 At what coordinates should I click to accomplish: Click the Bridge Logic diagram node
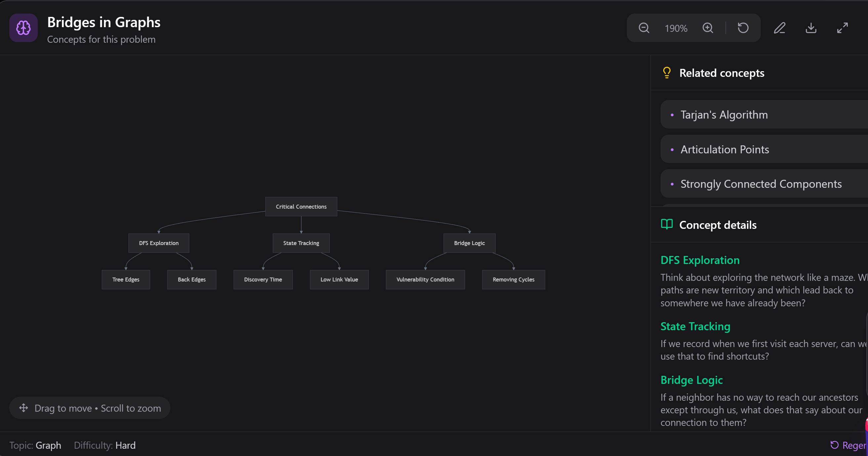click(x=469, y=243)
